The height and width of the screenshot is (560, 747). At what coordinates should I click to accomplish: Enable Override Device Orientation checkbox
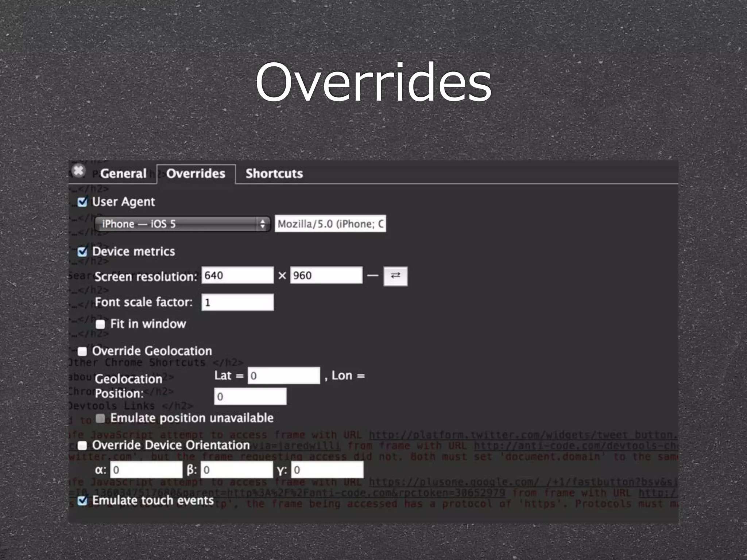[x=82, y=445]
